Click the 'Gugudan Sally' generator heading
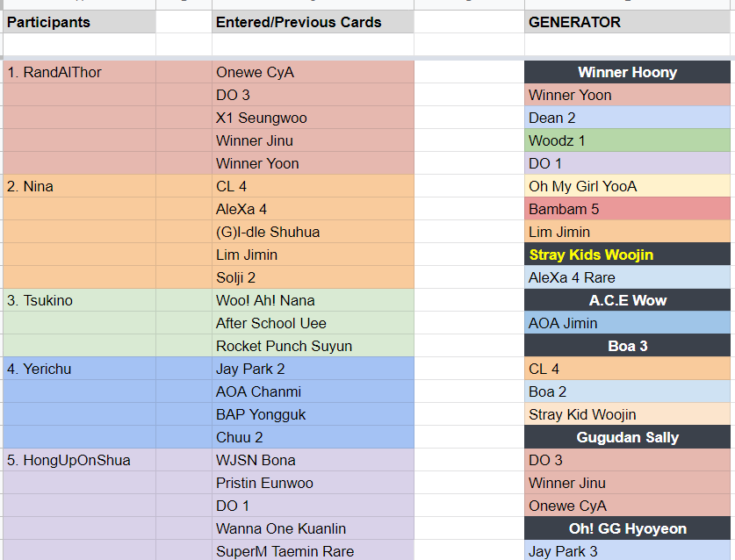This screenshot has height=560, width=735. pos(627,437)
